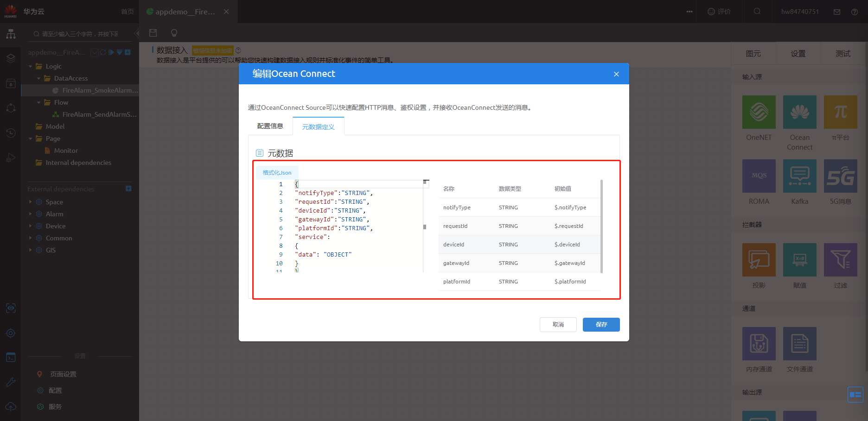Image resolution: width=868 pixels, height=421 pixels.
Task: Select the 5G消息 source icon
Action: point(841,176)
